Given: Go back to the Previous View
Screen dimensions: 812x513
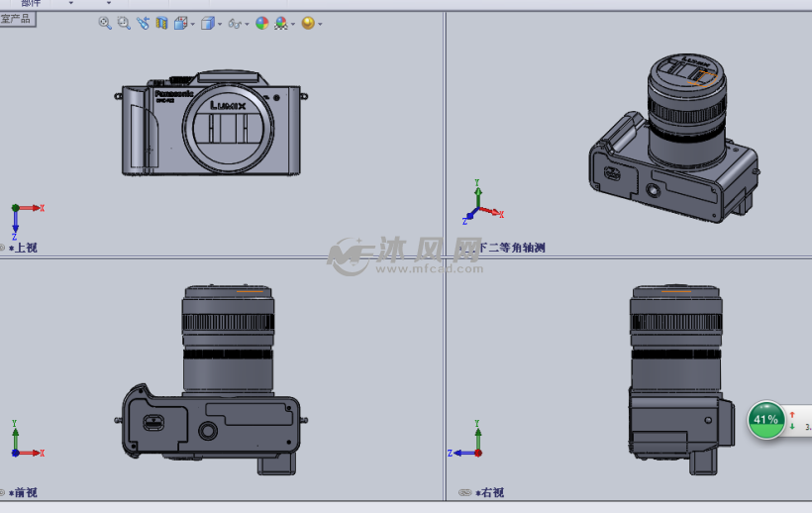Looking at the screenshot, I should click(x=143, y=24).
